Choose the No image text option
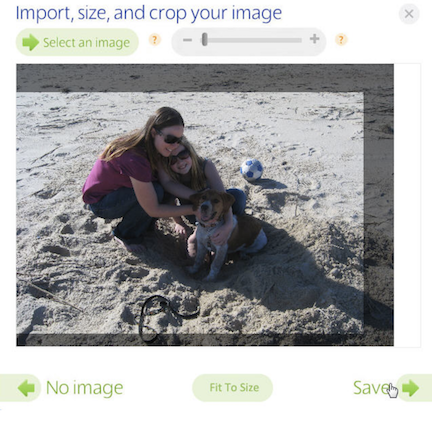The image size is (432, 423). (x=84, y=388)
